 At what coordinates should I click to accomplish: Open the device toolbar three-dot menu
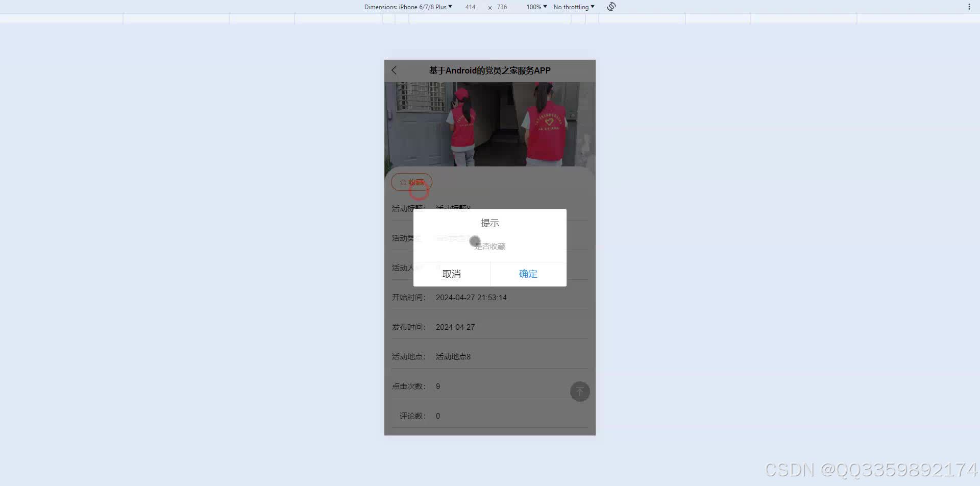coord(969,7)
